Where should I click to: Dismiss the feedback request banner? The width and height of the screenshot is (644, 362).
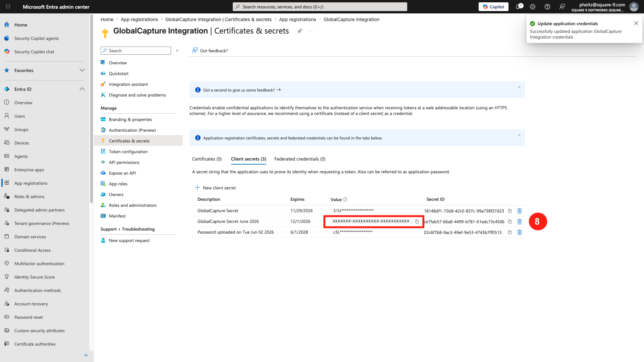point(519,87)
